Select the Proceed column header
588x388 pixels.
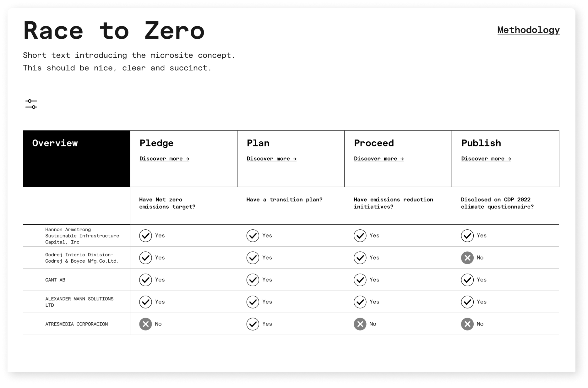coord(374,143)
